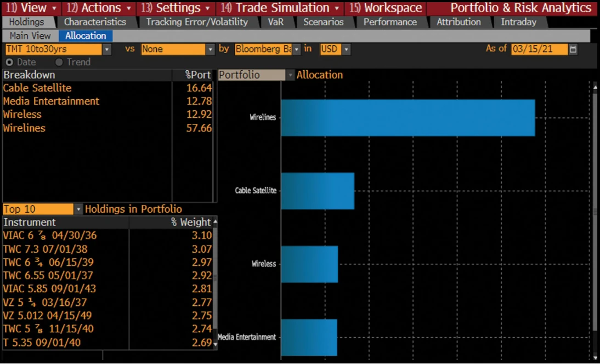Click scroll-up arrow of holdings table

point(215,222)
